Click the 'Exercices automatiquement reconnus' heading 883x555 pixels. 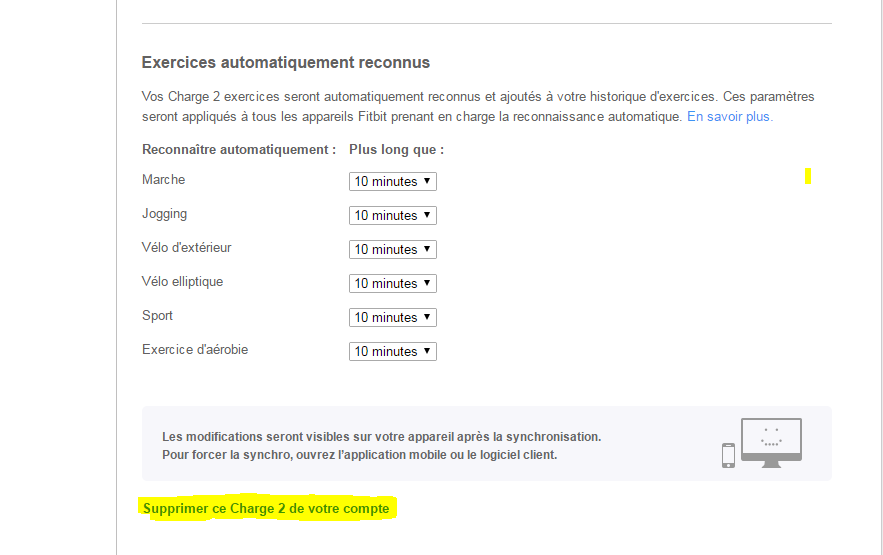click(286, 63)
